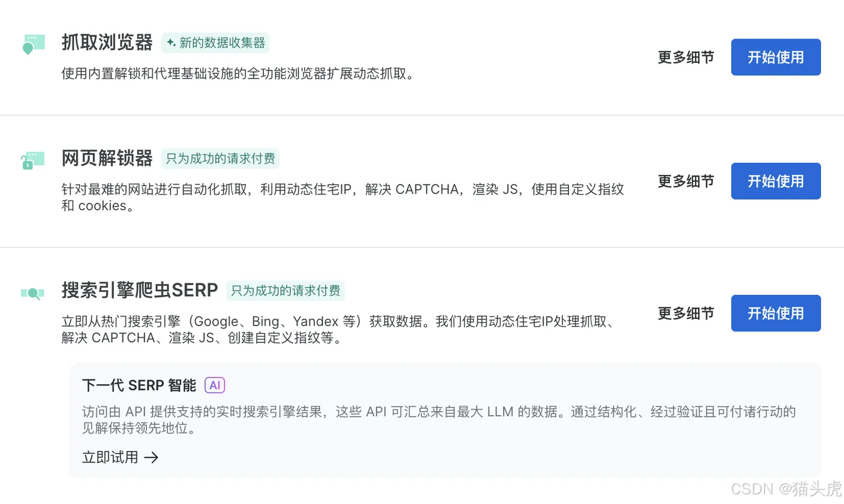Click the 下一代 SERP 智能 title

click(x=139, y=385)
